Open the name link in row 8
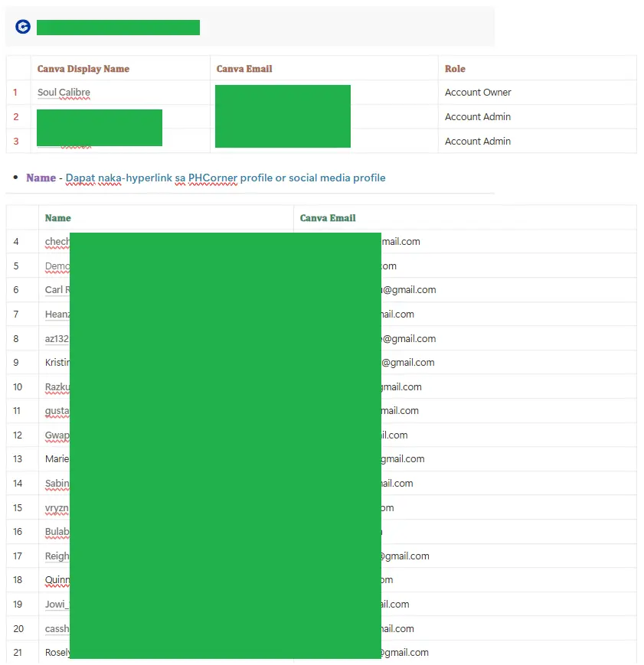The image size is (644, 665). click(x=57, y=339)
